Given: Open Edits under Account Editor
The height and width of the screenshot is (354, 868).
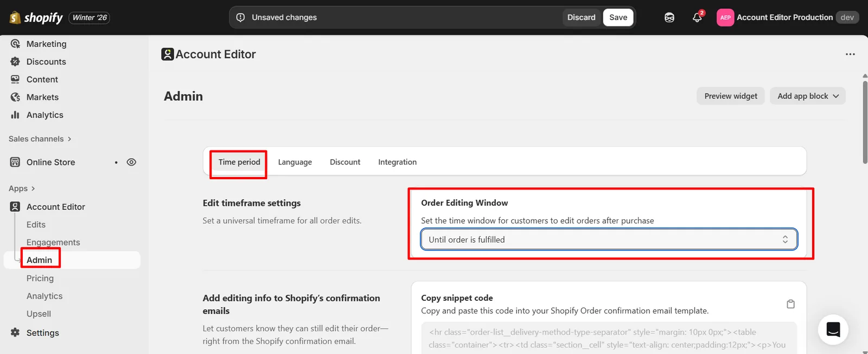Looking at the screenshot, I should (x=36, y=225).
